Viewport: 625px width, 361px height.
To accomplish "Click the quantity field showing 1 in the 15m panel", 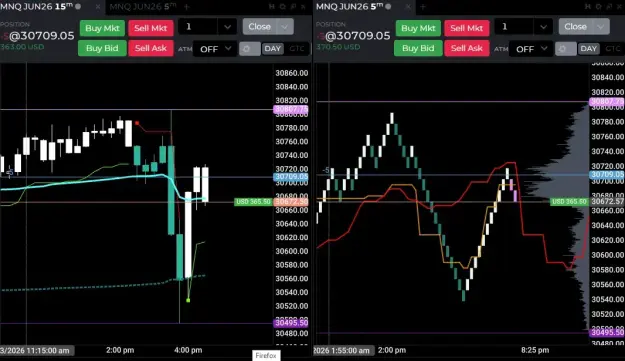I will (x=198, y=27).
